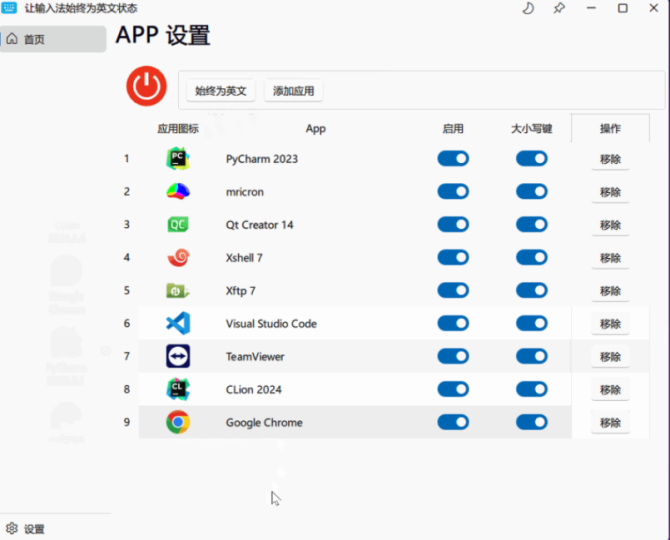Toggle 启用 switch for Xftp 7
The width and height of the screenshot is (670, 540).
pyautogui.click(x=452, y=291)
